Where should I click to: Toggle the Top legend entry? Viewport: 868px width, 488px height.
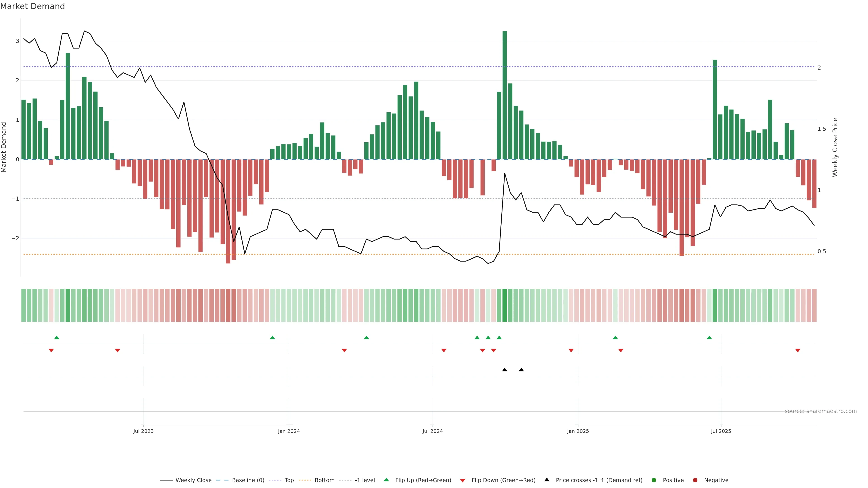[x=289, y=480]
